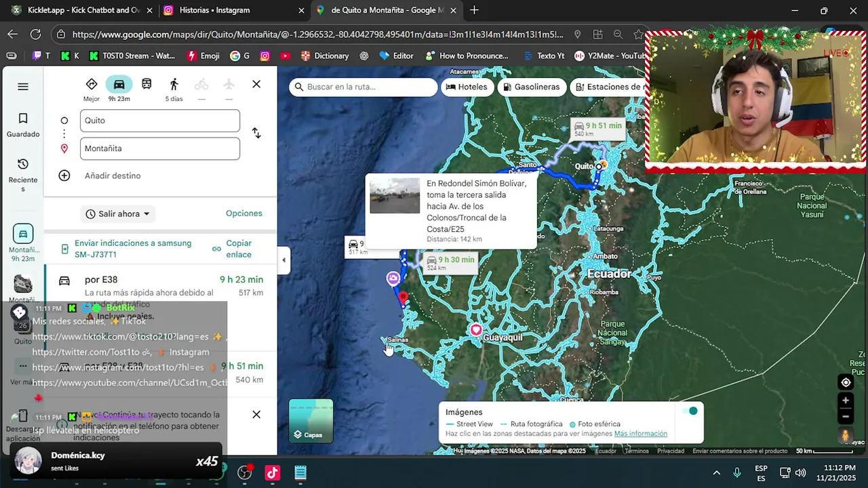
Task: Zoom out the map
Action: point(846,416)
